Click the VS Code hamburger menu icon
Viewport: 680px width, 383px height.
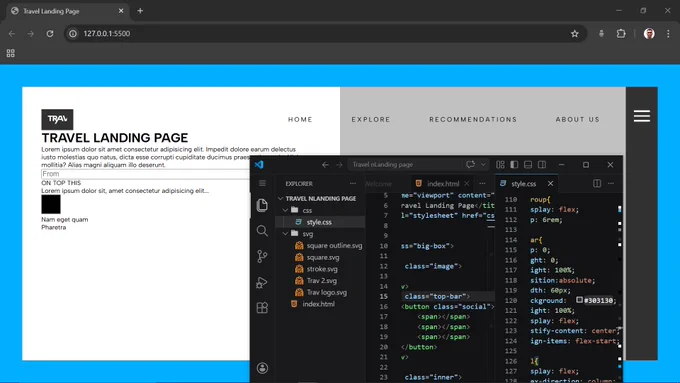point(262,183)
